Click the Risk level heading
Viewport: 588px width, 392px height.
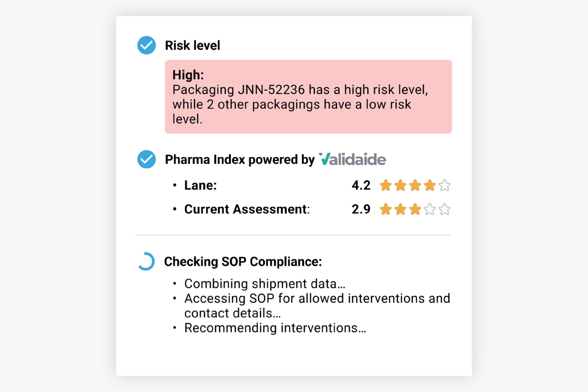192,45
